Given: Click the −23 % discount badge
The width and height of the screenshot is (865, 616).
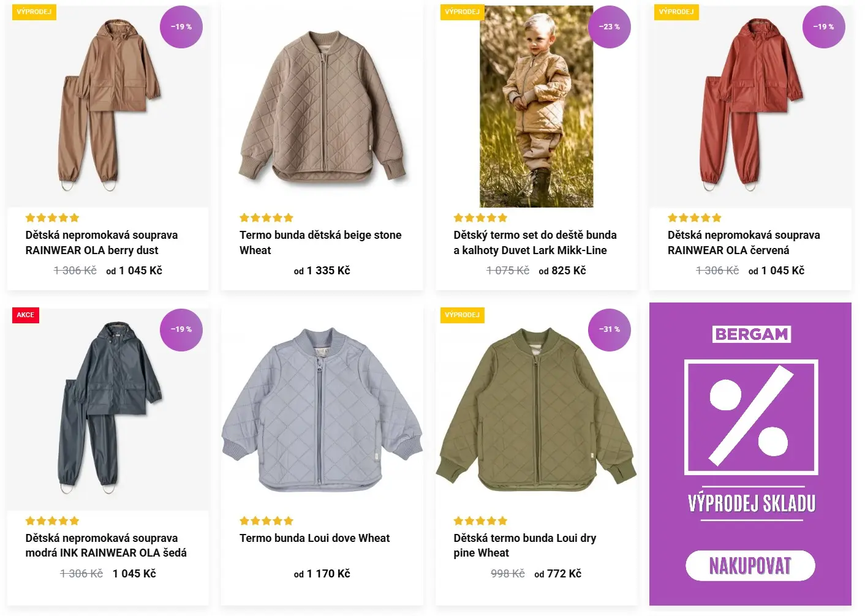Looking at the screenshot, I should pyautogui.click(x=609, y=27).
